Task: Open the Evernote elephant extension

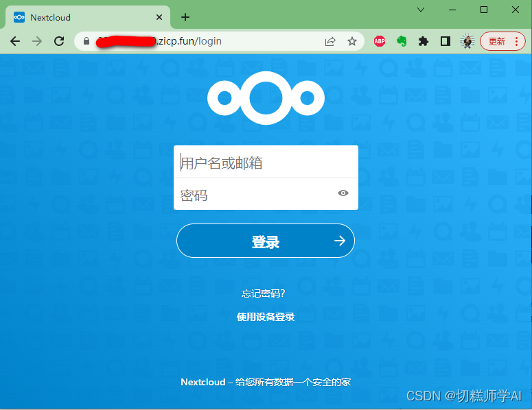Action: pos(402,41)
